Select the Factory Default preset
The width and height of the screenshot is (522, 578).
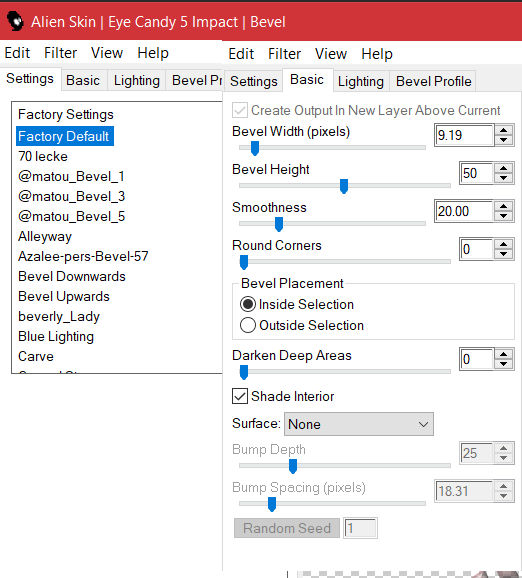[x=65, y=136]
